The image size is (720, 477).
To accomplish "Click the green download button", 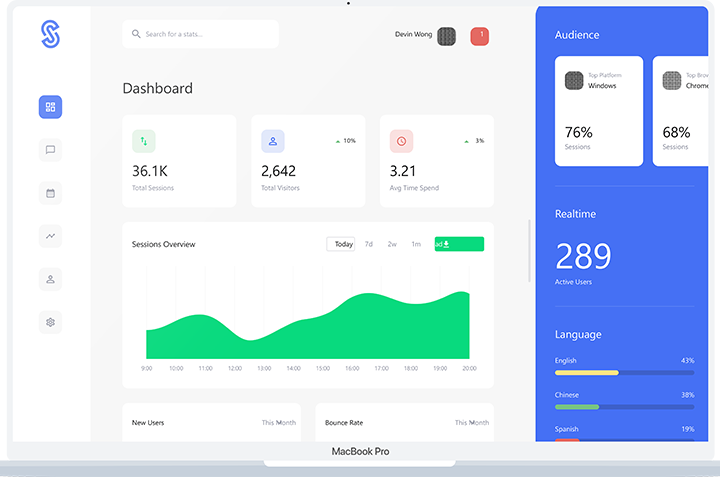I will (x=459, y=244).
